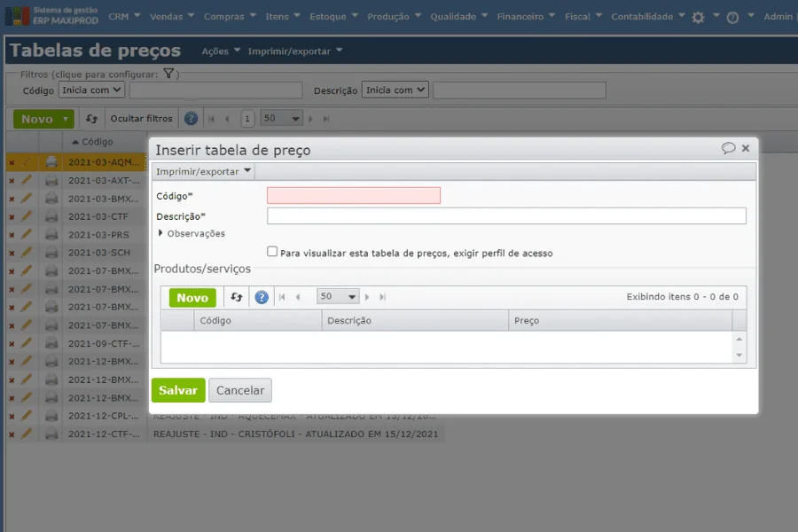
Task: Open the comment bubble icon in dialog
Action: tap(728, 148)
